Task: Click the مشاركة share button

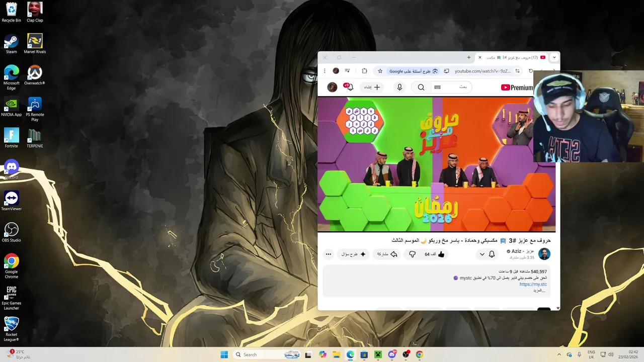Action: click(387, 254)
